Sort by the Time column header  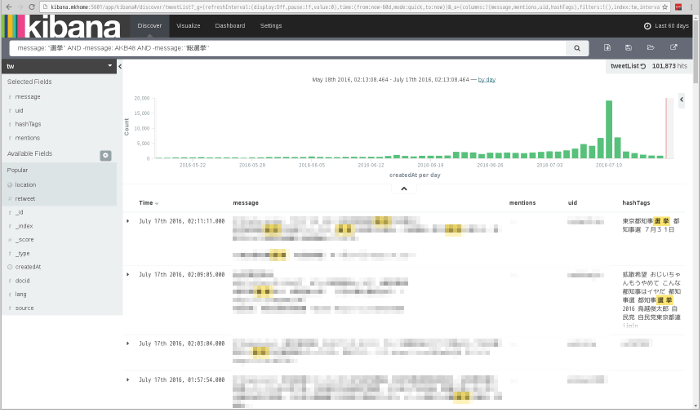click(148, 203)
